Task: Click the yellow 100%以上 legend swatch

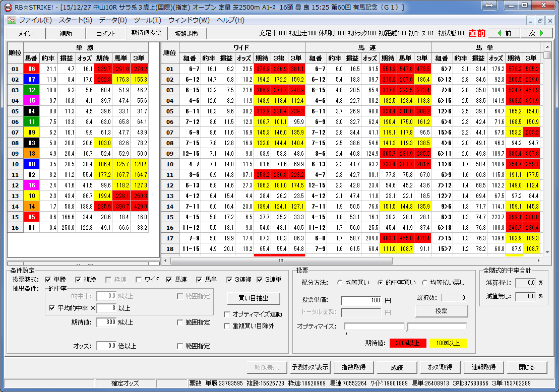Action: click(448, 343)
